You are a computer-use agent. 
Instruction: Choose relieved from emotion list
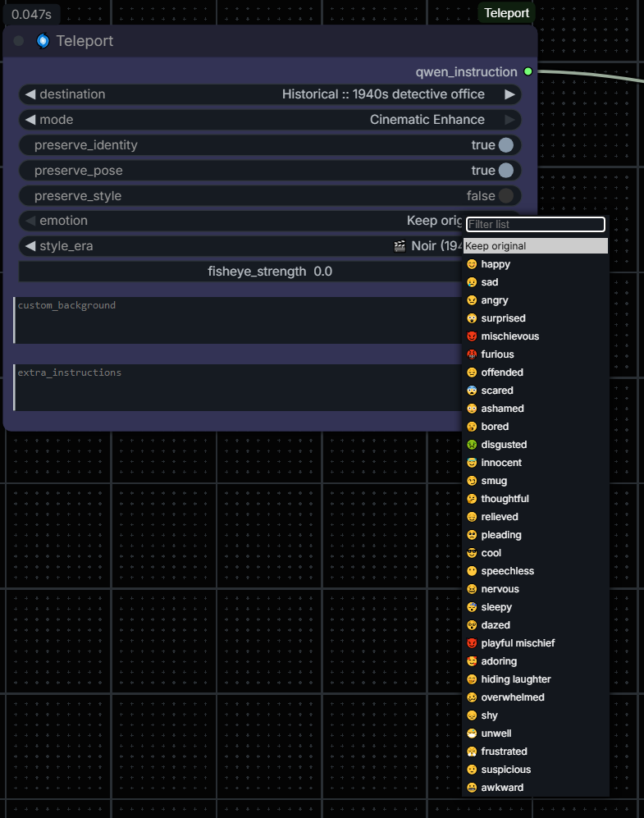pos(536,517)
